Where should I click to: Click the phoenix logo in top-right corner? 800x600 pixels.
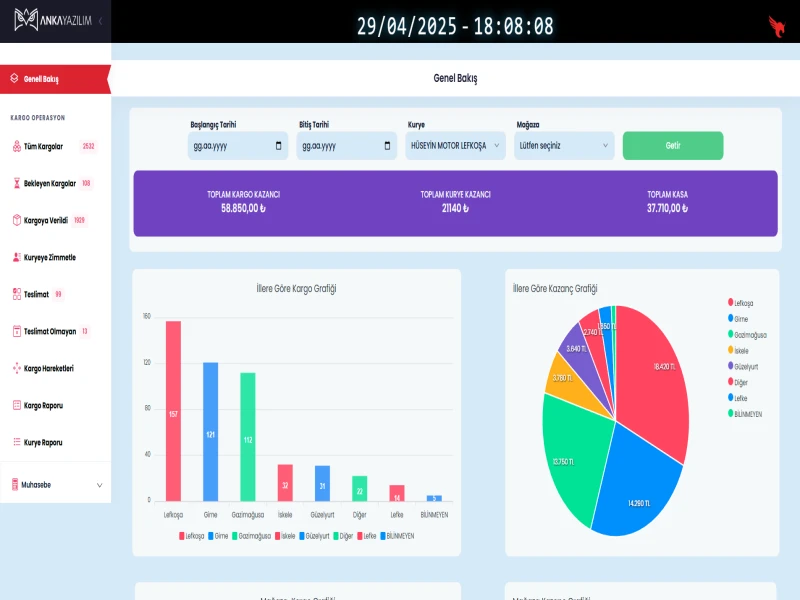point(776,26)
